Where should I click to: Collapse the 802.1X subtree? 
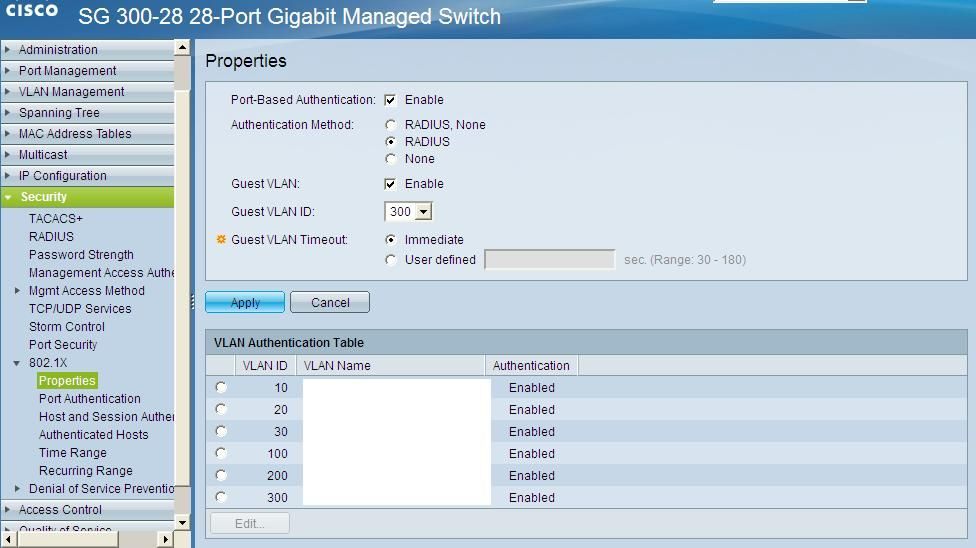(x=17, y=363)
